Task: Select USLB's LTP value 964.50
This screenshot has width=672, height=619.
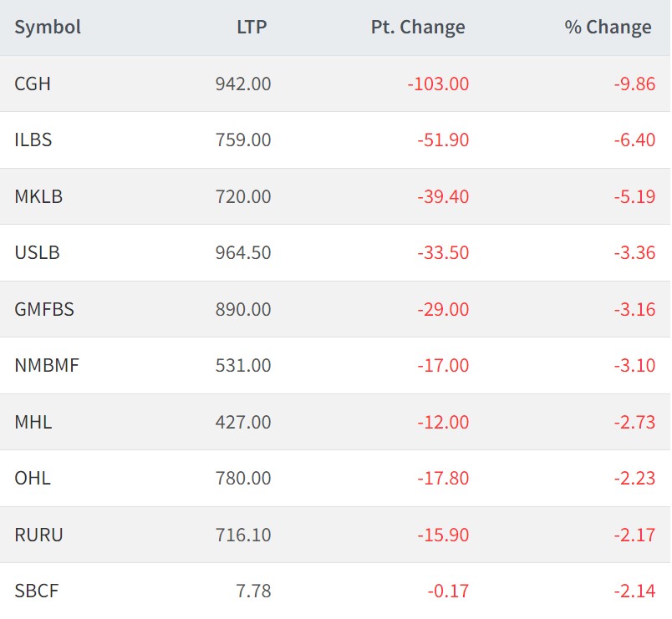Action: (244, 252)
